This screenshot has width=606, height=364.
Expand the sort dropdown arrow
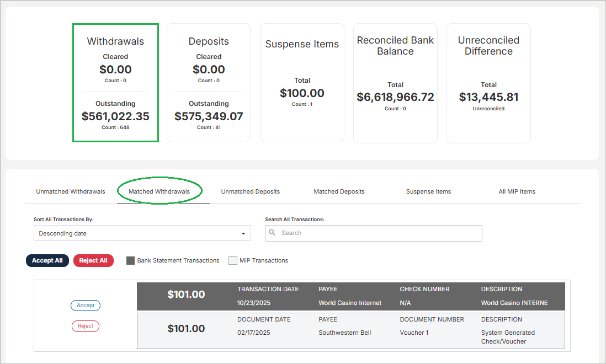coord(243,234)
